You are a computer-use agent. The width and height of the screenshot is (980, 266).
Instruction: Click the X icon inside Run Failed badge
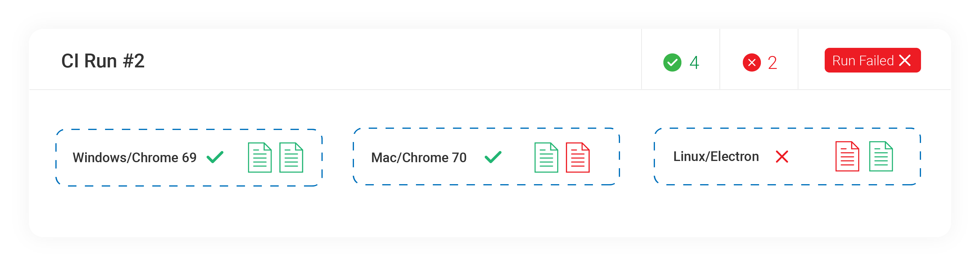click(905, 60)
